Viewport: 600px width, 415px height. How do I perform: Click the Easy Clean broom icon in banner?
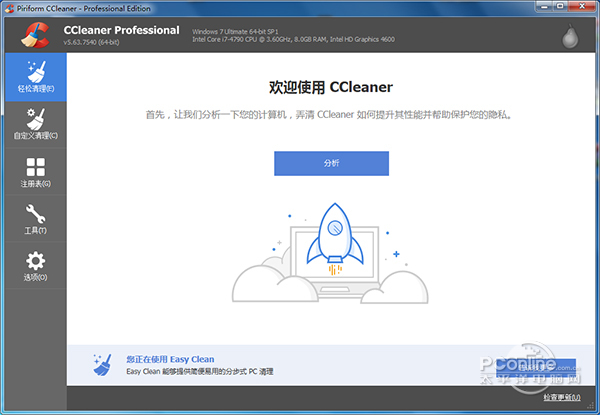[103, 365]
